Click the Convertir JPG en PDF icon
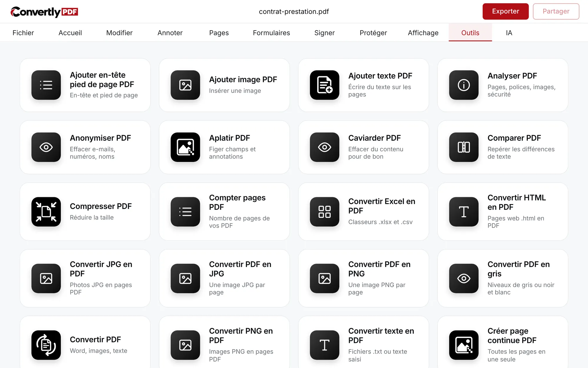This screenshot has height=368, width=588. [x=46, y=279]
